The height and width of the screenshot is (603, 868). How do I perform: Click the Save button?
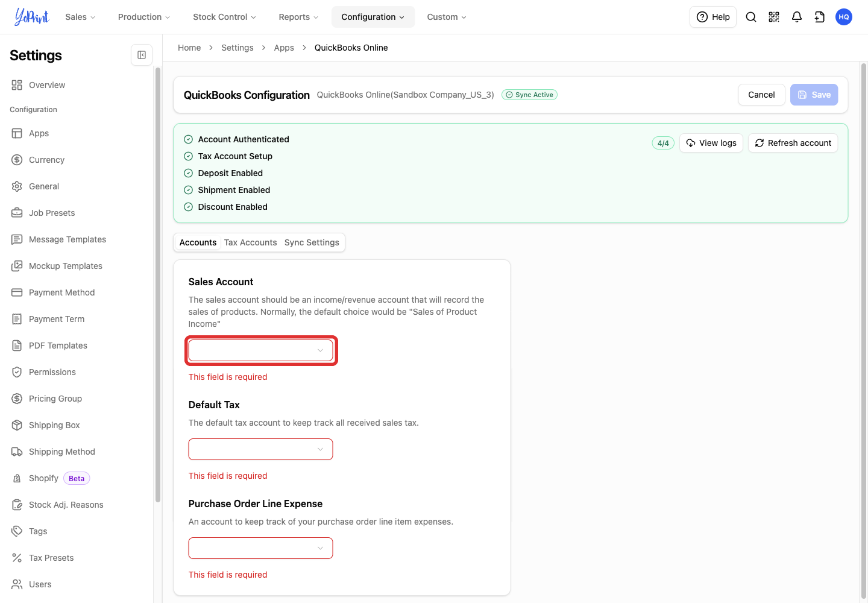814,95
